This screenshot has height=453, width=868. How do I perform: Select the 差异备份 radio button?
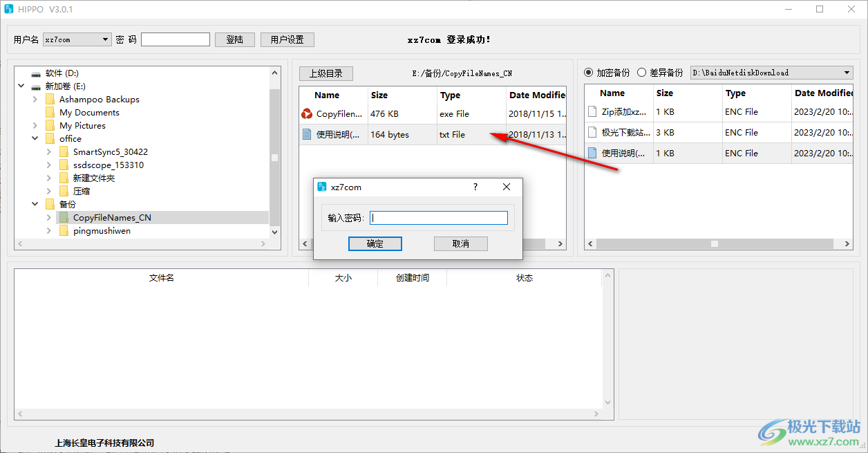pos(642,73)
